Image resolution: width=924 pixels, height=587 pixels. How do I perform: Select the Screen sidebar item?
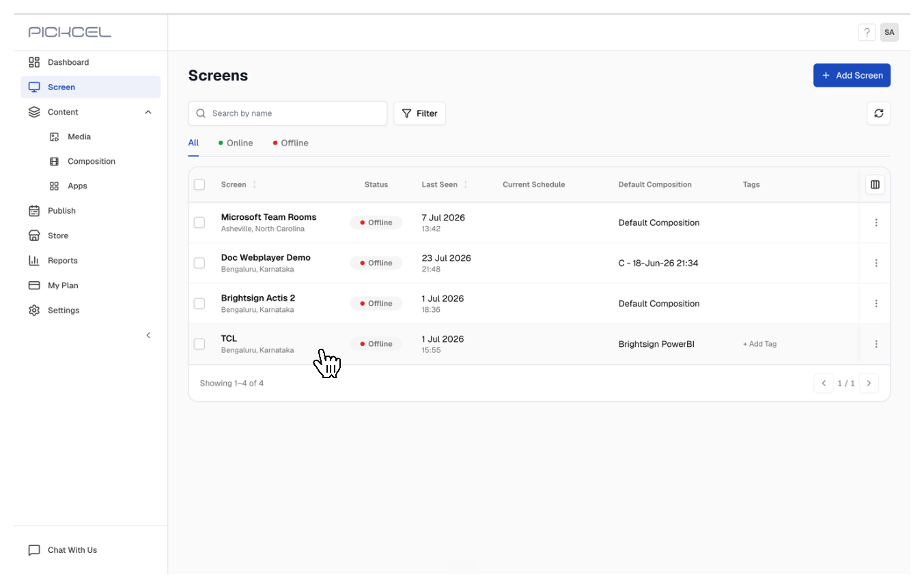[90, 87]
